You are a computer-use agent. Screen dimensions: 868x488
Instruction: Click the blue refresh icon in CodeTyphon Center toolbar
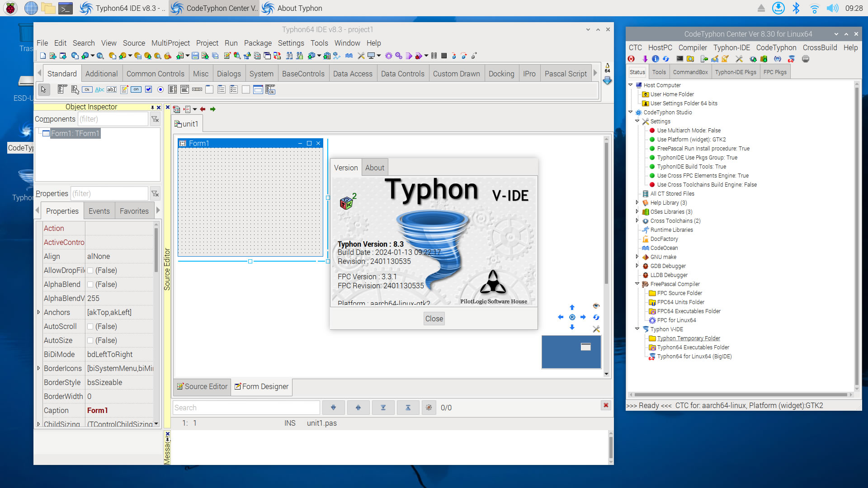[666, 59]
